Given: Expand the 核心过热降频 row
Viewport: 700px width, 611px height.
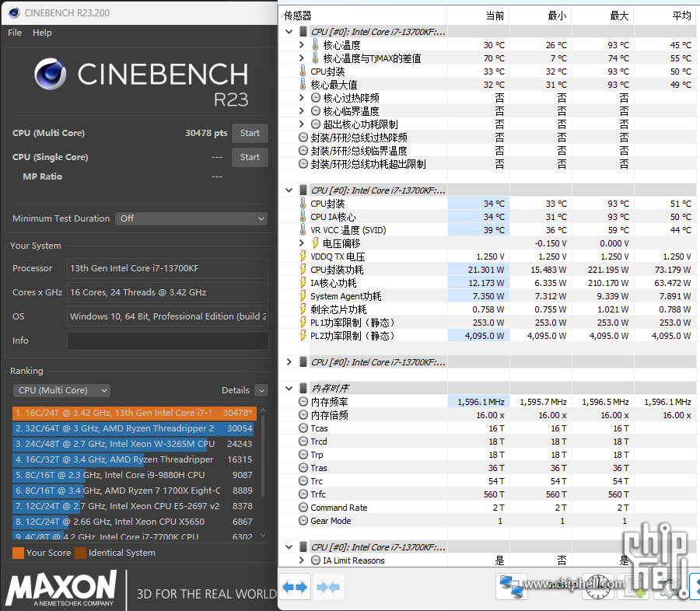Looking at the screenshot, I should click(301, 98).
